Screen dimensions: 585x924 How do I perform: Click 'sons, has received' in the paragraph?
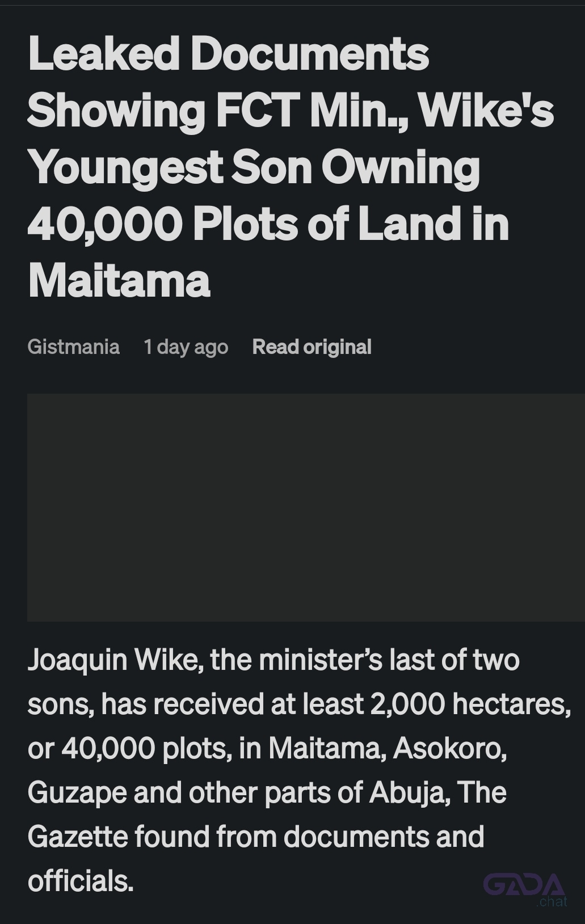tap(145, 704)
